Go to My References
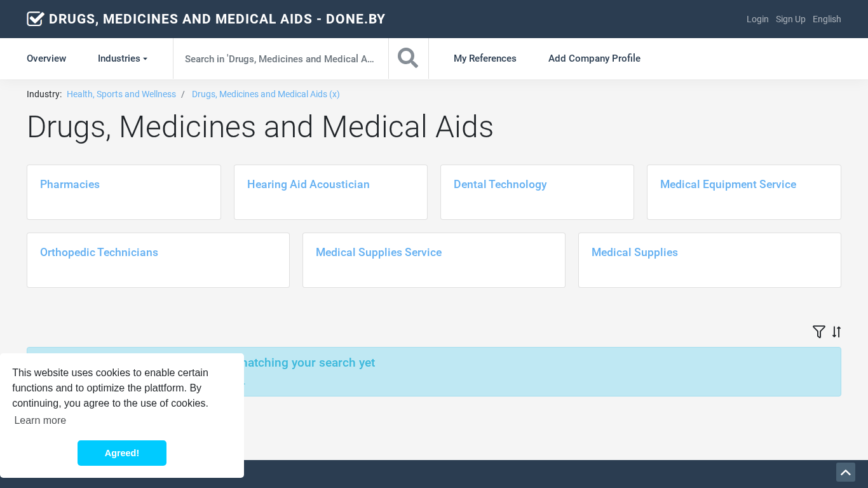The height and width of the screenshot is (488, 868). 485,58
